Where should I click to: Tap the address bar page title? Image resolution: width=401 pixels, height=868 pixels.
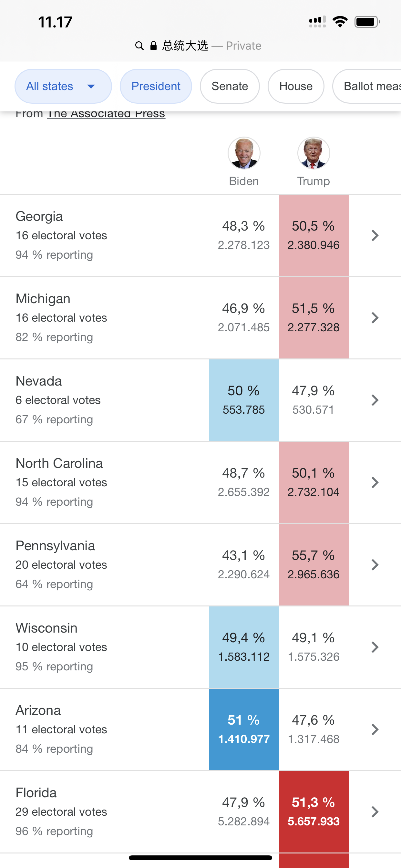[x=185, y=46]
